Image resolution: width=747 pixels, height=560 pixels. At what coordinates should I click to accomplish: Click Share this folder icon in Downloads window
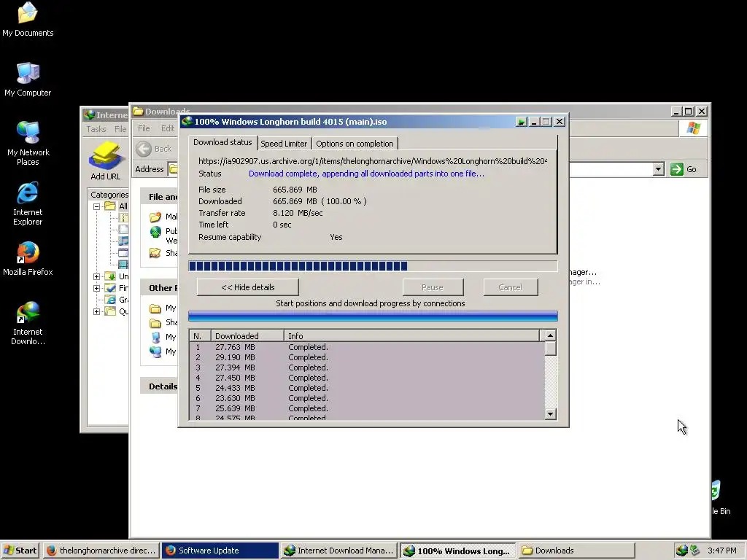pyautogui.click(x=155, y=253)
